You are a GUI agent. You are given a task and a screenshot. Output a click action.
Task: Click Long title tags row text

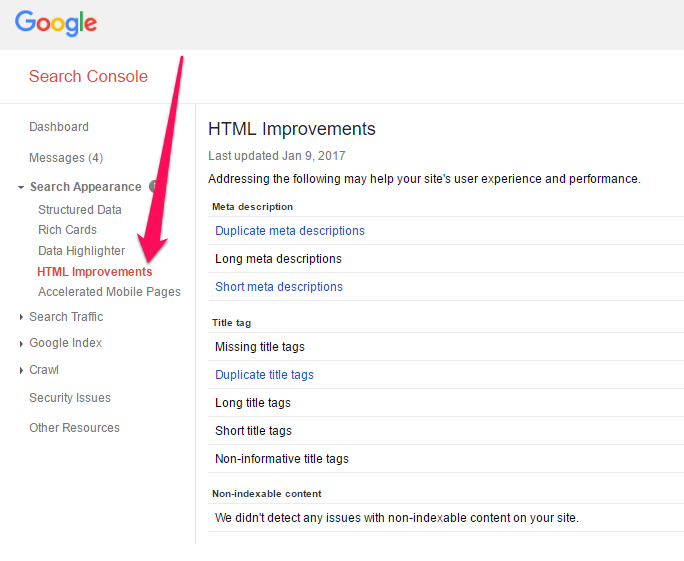253,403
